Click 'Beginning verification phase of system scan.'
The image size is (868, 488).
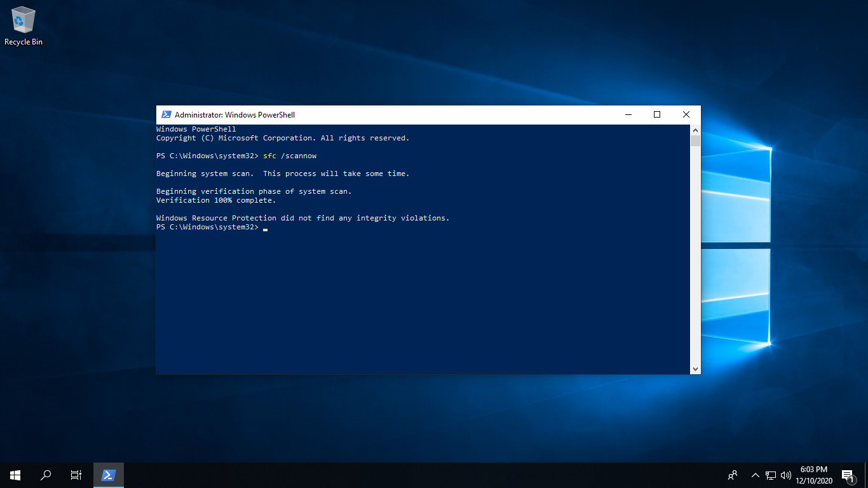[x=254, y=191]
